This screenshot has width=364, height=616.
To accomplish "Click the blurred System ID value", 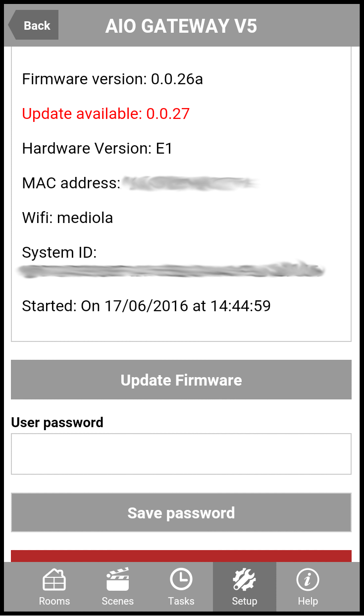I will point(170,271).
